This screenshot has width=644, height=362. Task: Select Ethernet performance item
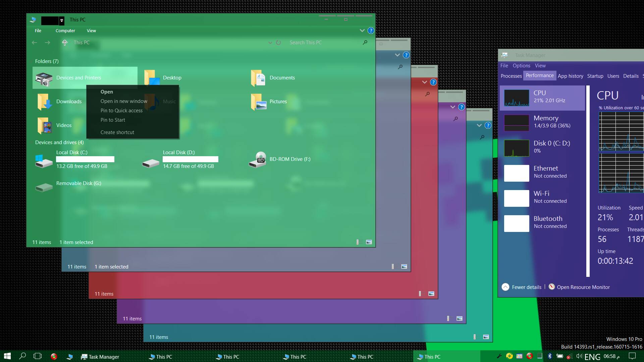[x=542, y=173]
